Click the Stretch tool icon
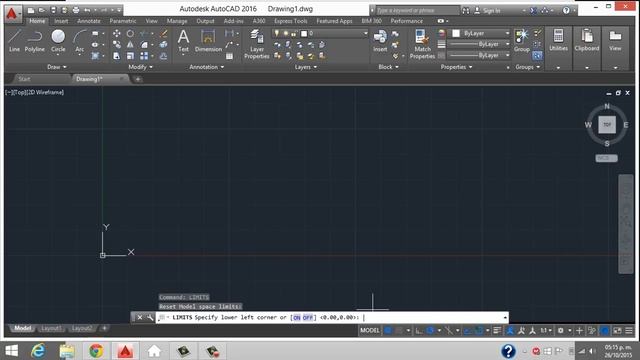 [x=117, y=56]
